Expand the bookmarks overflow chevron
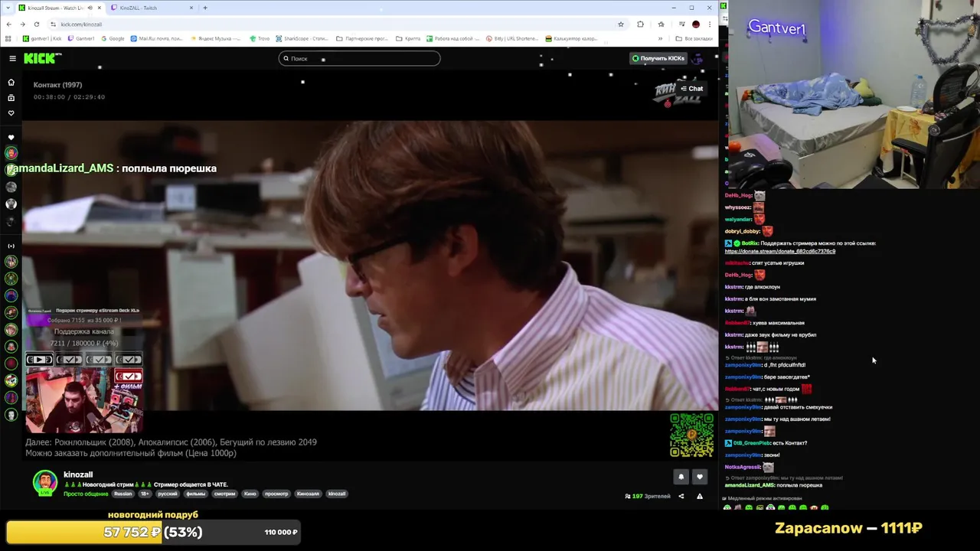The image size is (980, 551). [660, 38]
